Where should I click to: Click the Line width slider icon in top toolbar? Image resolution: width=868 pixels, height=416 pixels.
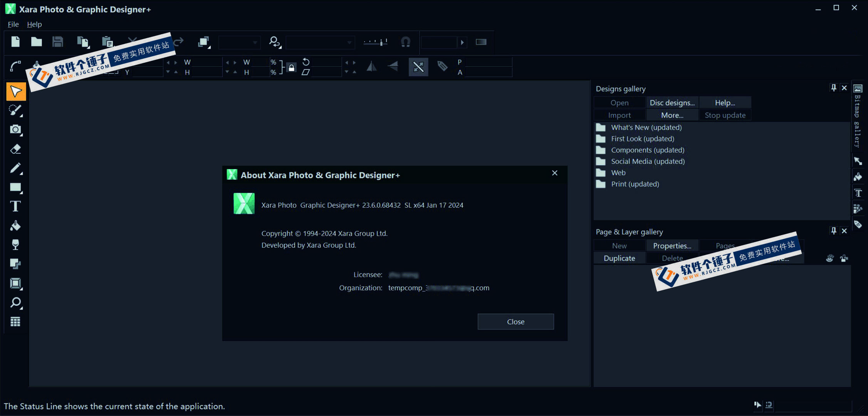[x=376, y=42]
